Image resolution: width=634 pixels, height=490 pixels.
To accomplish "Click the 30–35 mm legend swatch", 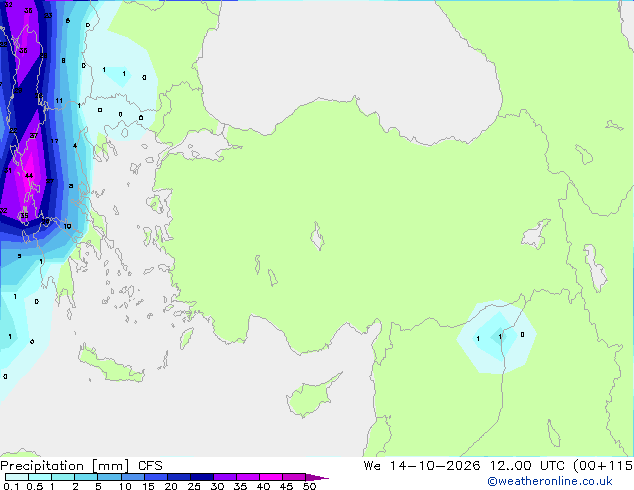I will click(225, 477).
